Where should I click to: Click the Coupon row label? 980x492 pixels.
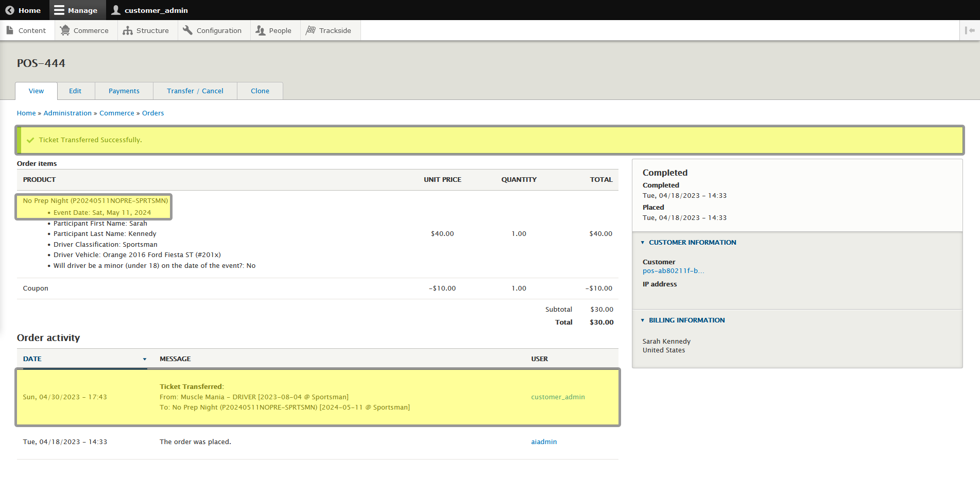(x=36, y=288)
